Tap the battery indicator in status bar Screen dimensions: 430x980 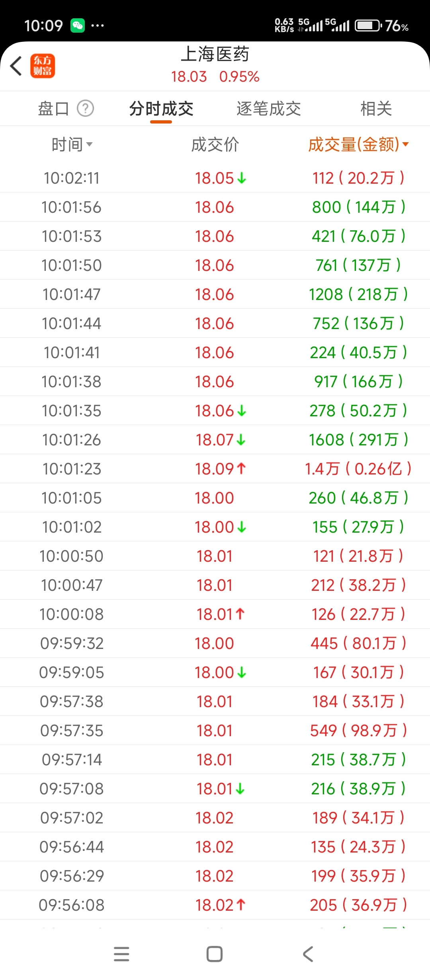point(368,26)
